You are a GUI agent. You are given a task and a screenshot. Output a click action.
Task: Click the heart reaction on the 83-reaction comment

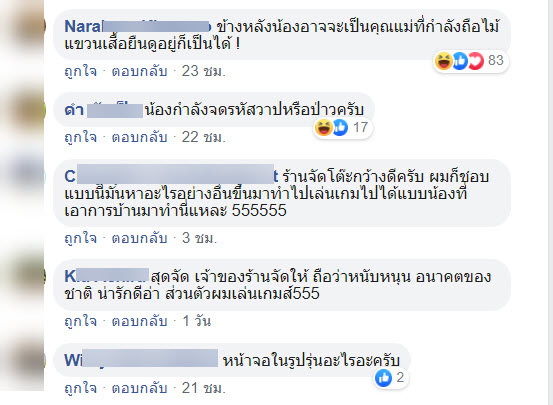[x=475, y=61]
